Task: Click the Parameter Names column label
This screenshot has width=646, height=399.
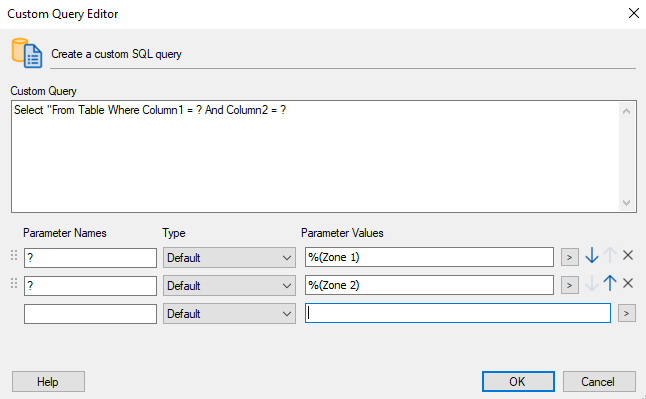Action: (x=65, y=233)
